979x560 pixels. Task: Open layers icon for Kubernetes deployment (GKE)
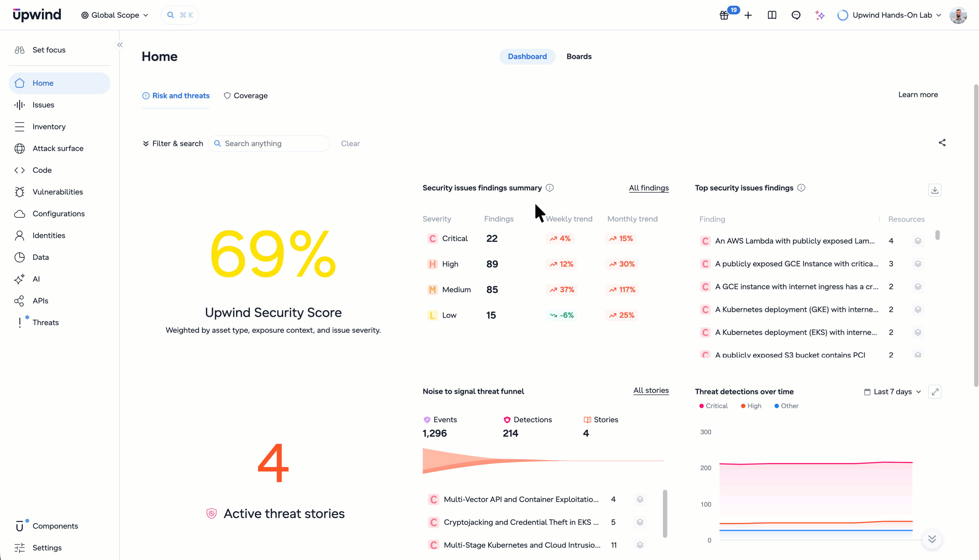coord(918,310)
